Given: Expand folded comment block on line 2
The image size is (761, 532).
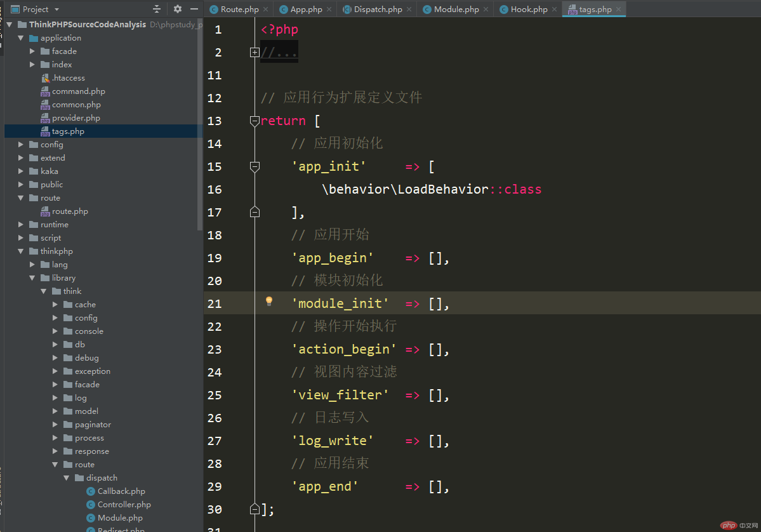Looking at the screenshot, I should pyautogui.click(x=255, y=53).
